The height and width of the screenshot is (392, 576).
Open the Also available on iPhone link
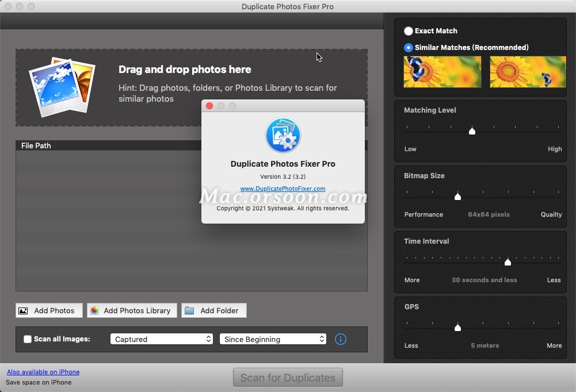(43, 372)
